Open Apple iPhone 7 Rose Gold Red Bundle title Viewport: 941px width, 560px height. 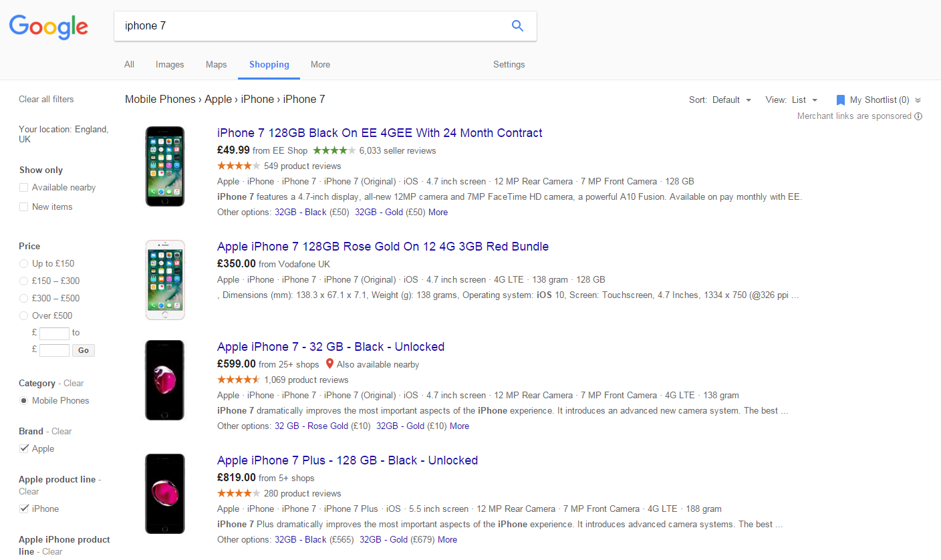[x=383, y=247]
